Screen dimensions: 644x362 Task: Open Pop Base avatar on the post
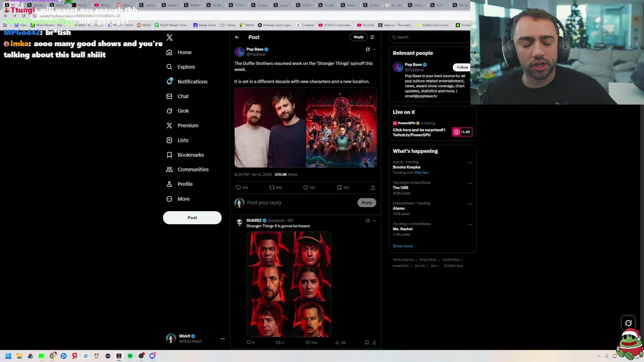pos(239,51)
